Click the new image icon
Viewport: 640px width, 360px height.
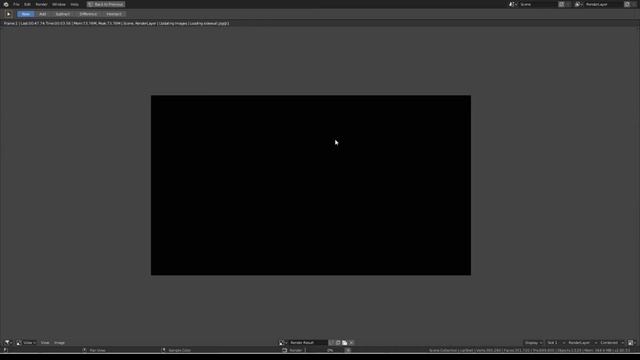click(338, 343)
